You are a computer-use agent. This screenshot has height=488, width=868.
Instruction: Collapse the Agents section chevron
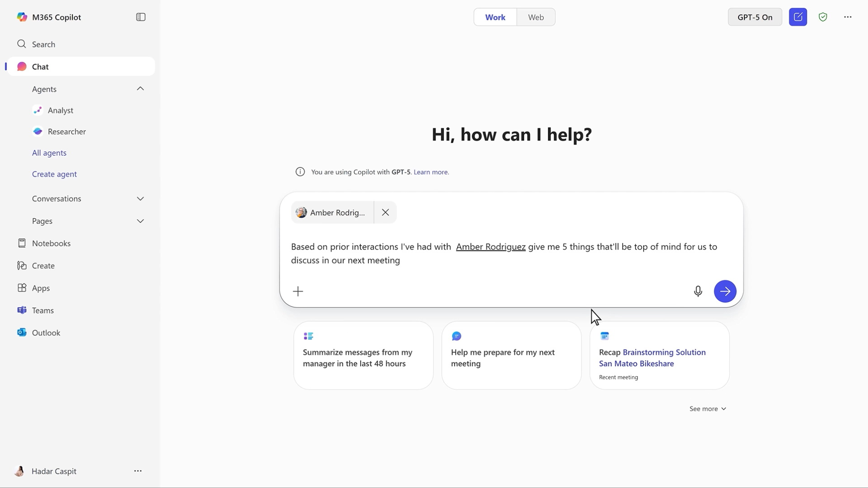pyautogui.click(x=141, y=89)
